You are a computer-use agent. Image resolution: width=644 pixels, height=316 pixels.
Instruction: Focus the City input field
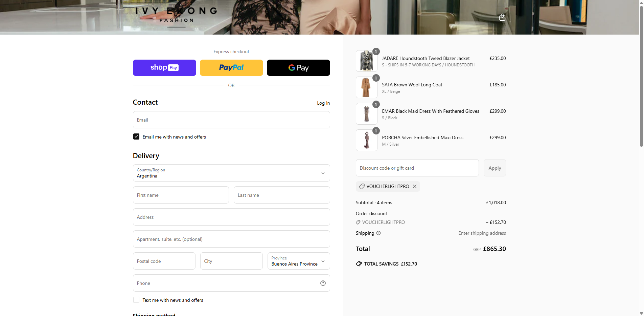pos(231,261)
